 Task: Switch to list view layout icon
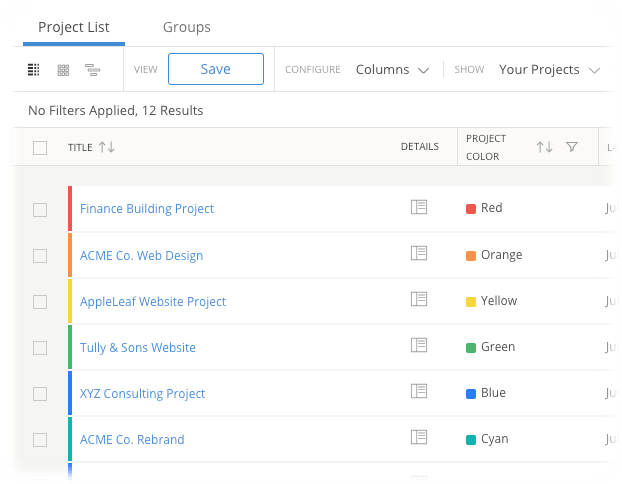point(33,70)
